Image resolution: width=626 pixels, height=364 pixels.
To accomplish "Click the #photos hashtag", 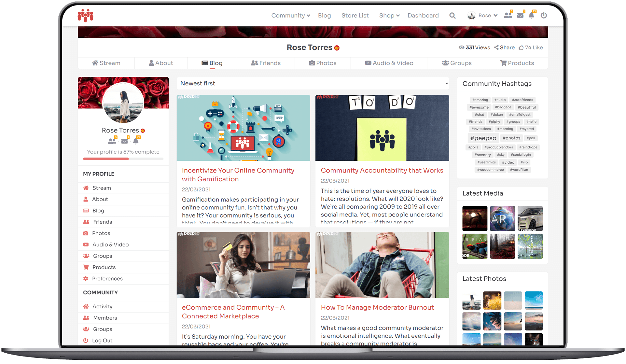I will click(511, 138).
